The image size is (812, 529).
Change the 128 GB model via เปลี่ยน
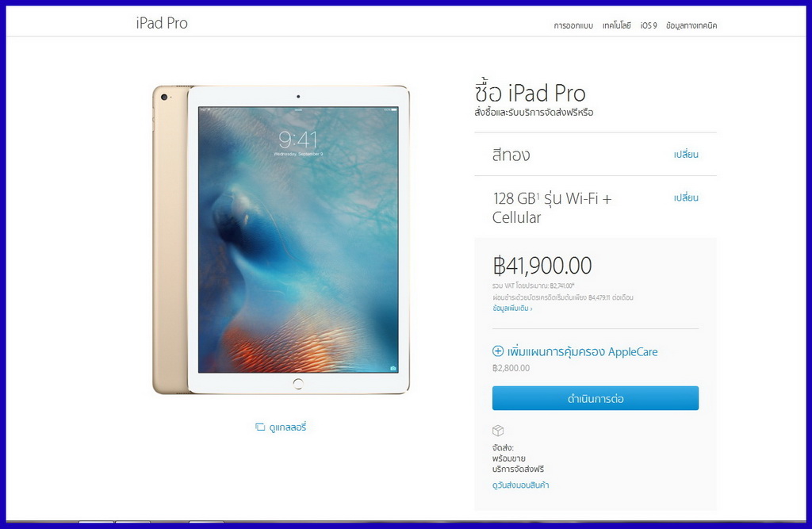(686, 197)
